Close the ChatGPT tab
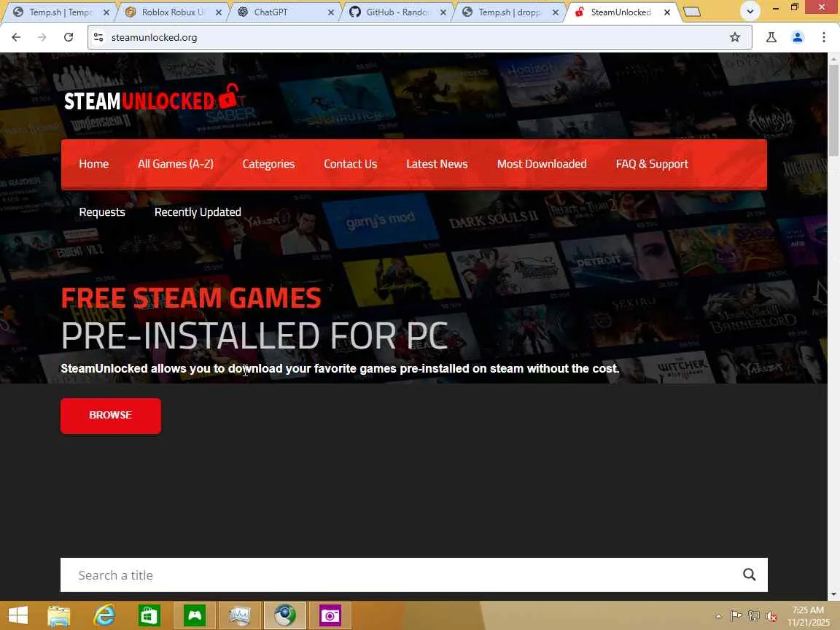 [330, 12]
